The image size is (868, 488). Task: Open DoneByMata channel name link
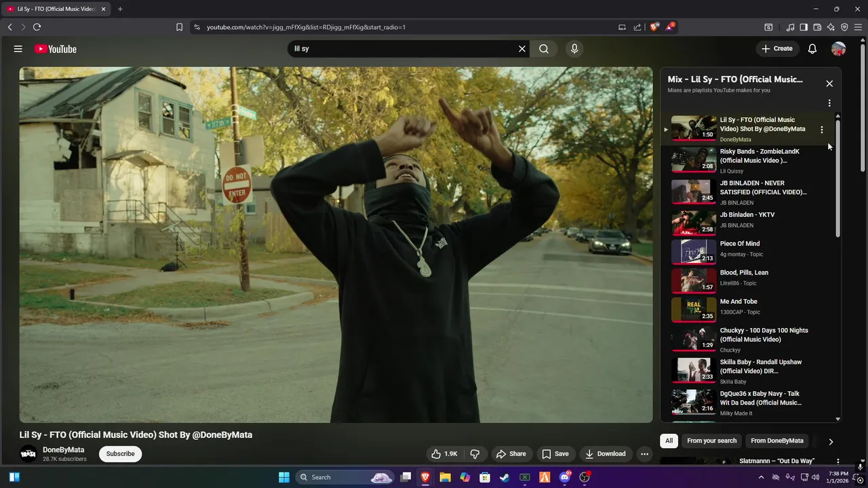tap(64, 450)
